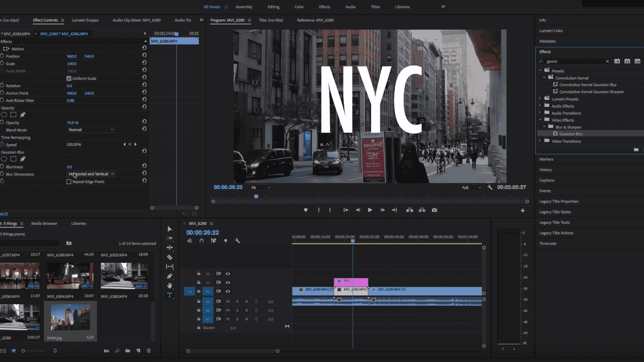Expand Lumetri Presets folder
Screen dimensions: 644x362
coord(540,99)
